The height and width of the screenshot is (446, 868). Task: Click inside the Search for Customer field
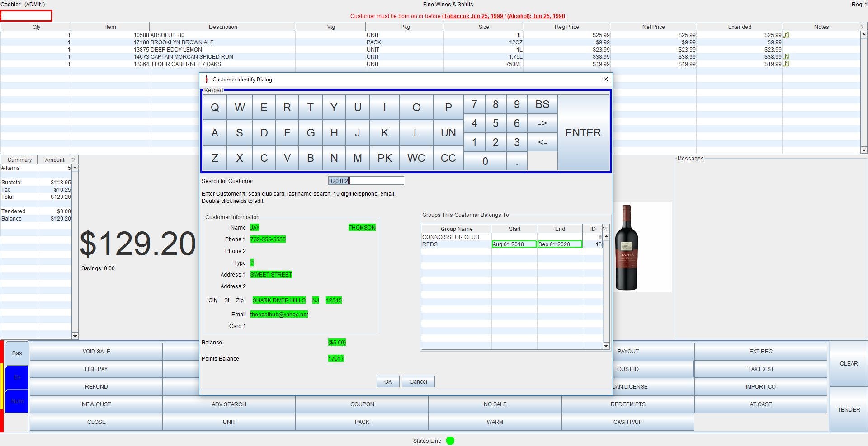click(366, 181)
